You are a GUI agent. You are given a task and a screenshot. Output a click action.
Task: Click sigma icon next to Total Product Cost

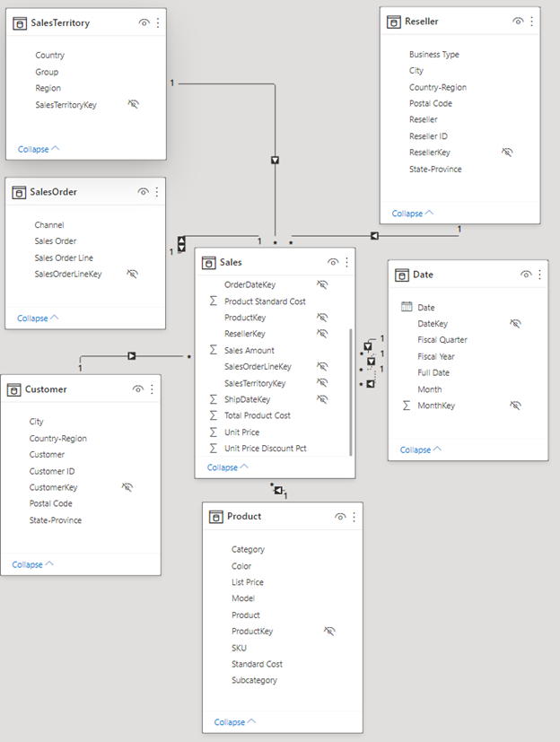click(x=214, y=415)
